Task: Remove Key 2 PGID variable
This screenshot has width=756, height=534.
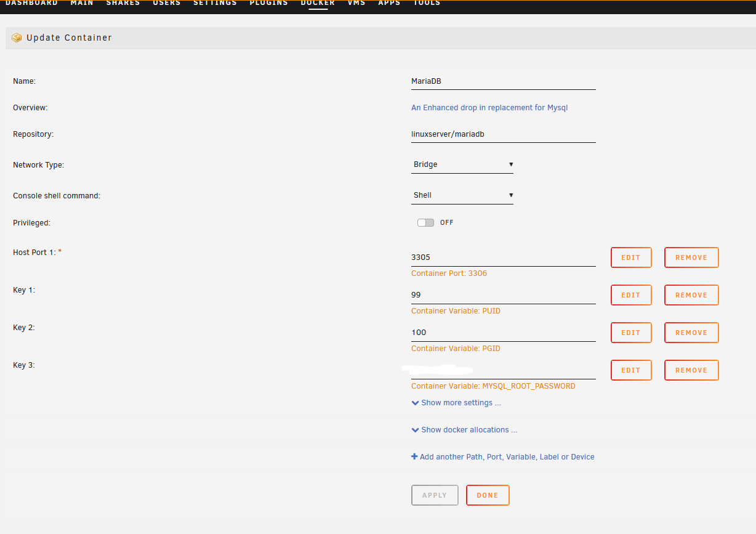Action: 691,333
